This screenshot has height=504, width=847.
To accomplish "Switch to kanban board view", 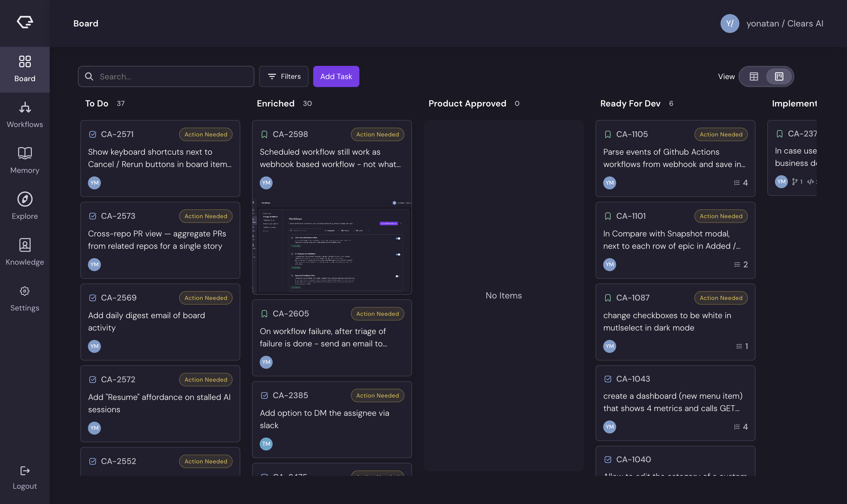I will (x=779, y=76).
